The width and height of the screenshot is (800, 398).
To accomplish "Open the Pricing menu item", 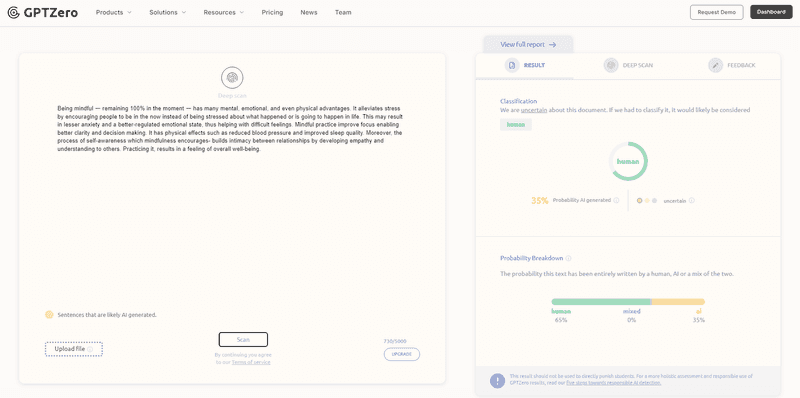I will point(272,12).
